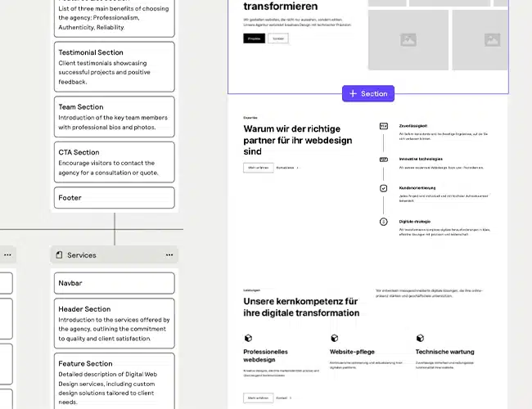Click the heading 'Unsere kernkompetenz für ihre digitale transformation'
532x409 pixels.
click(x=301, y=308)
